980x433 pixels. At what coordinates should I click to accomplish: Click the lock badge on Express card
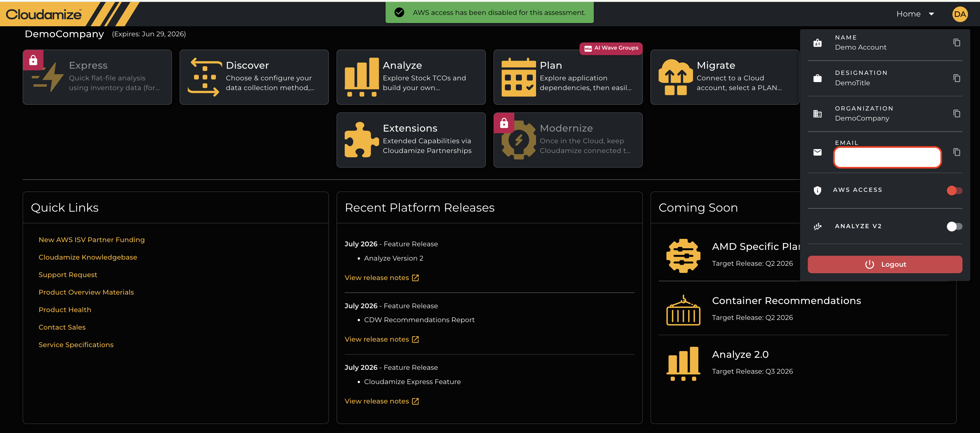pyautogui.click(x=33, y=60)
